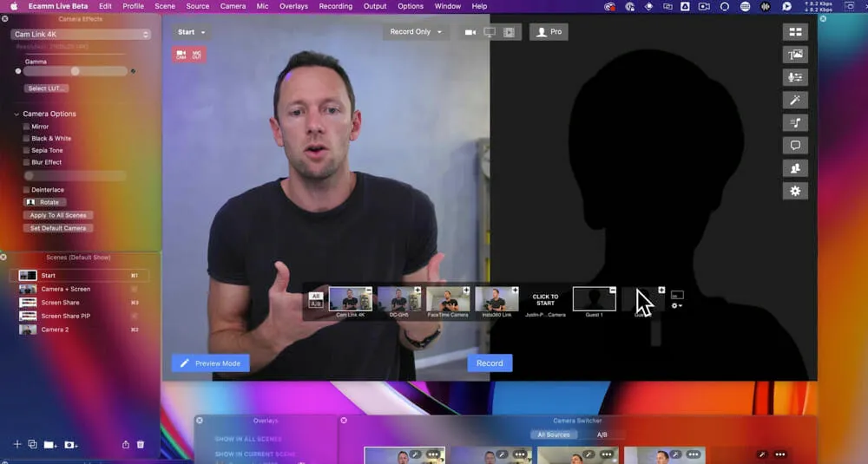Delete scene using the trash icon
The width and height of the screenshot is (868, 464).
point(141,444)
